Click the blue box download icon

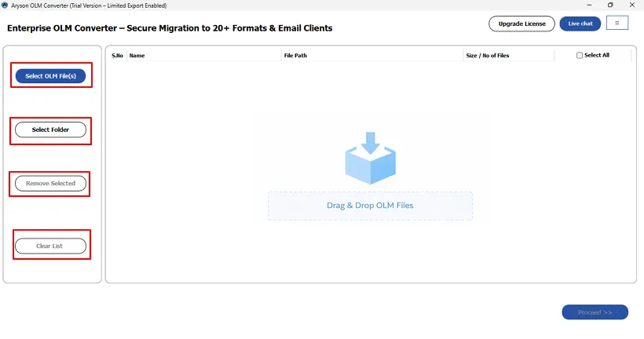(371, 158)
